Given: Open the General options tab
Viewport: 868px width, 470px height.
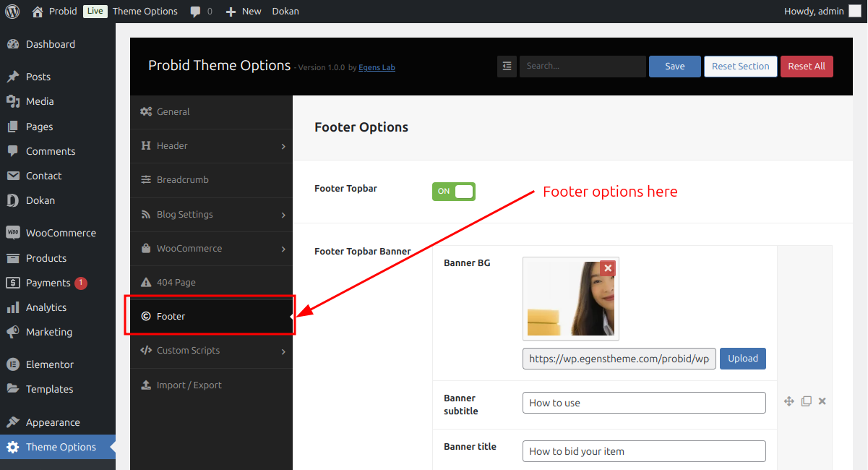Looking at the screenshot, I should (211, 112).
